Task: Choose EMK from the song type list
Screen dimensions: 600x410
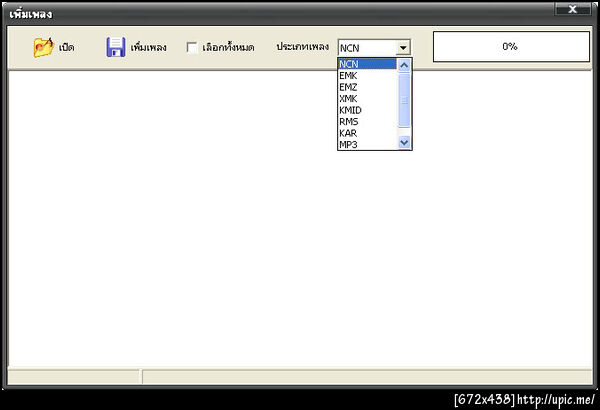Action: coord(367,75)
